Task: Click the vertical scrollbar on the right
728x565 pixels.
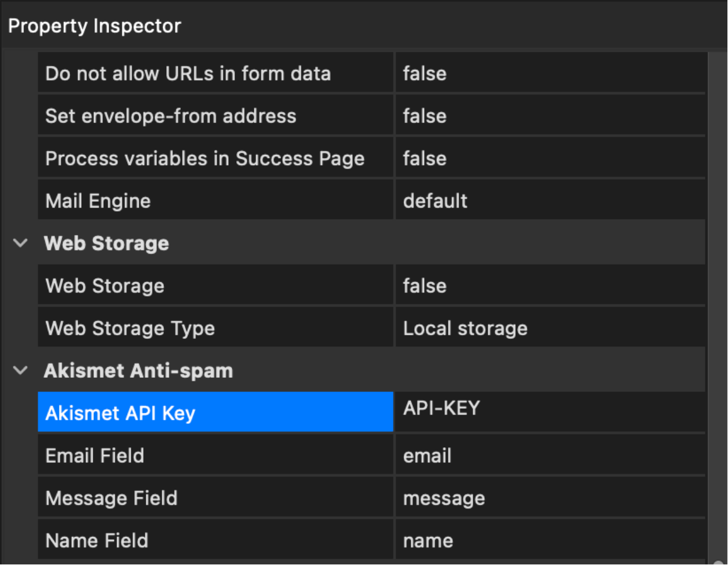Action: [x=716, y=303]
